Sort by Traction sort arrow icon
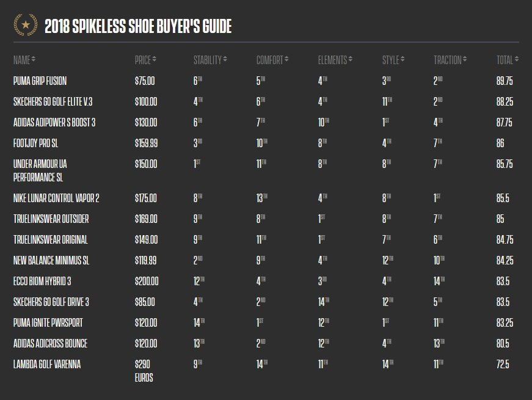Screen dimensions: 532x400 pyautogui.click(x=465, y=59)
